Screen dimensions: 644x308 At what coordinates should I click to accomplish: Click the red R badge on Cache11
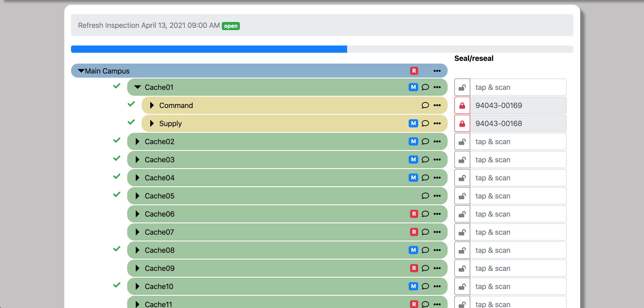click(x=414, y=304)
